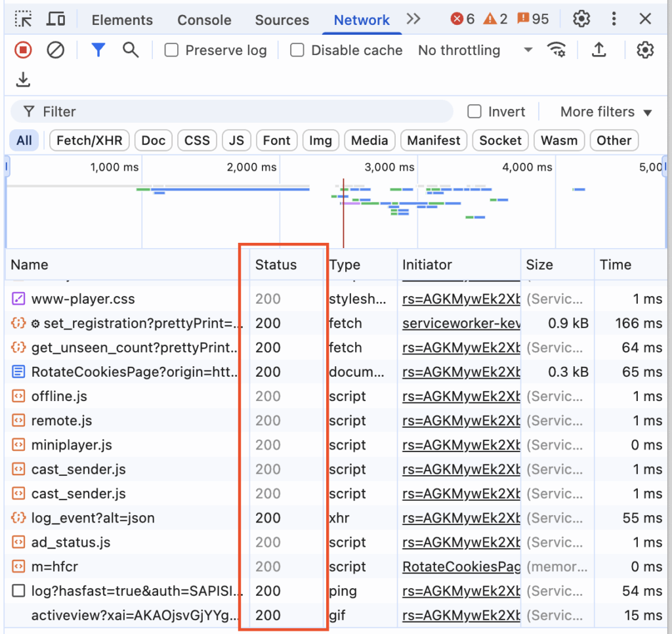This screenshot has width=672, height=634.
Task: Open initiator link in activeview?xai row
Action: click(x=461, y=615)
